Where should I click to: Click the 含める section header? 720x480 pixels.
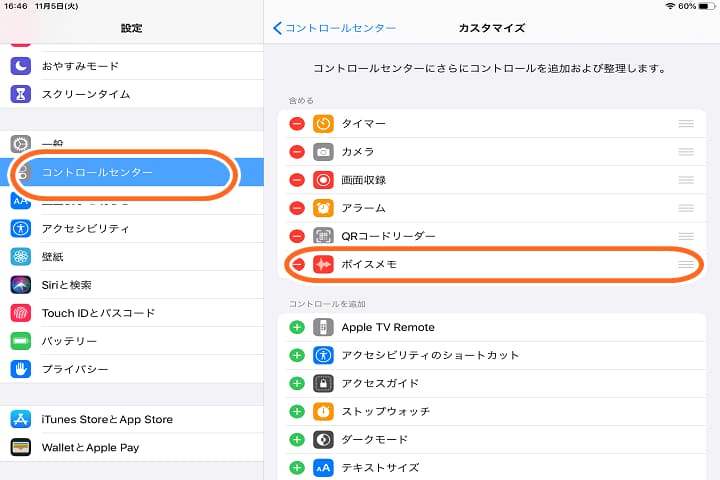(x=301, y=100)
